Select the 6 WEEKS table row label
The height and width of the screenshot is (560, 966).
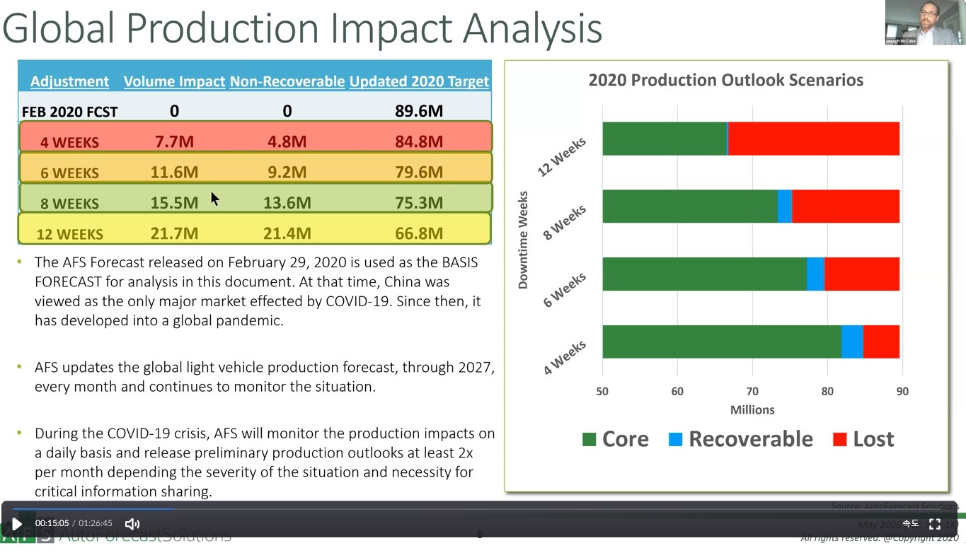click(x=69, y=173)
